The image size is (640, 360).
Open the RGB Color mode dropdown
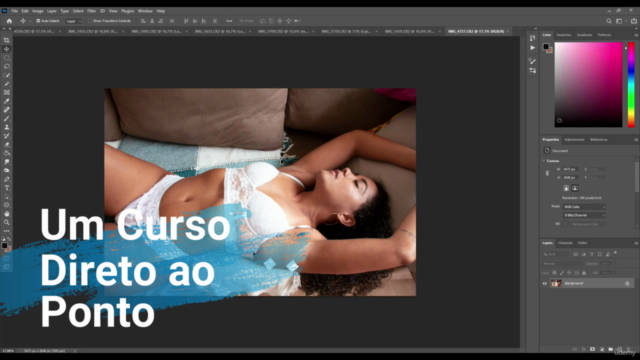[584, 207]
